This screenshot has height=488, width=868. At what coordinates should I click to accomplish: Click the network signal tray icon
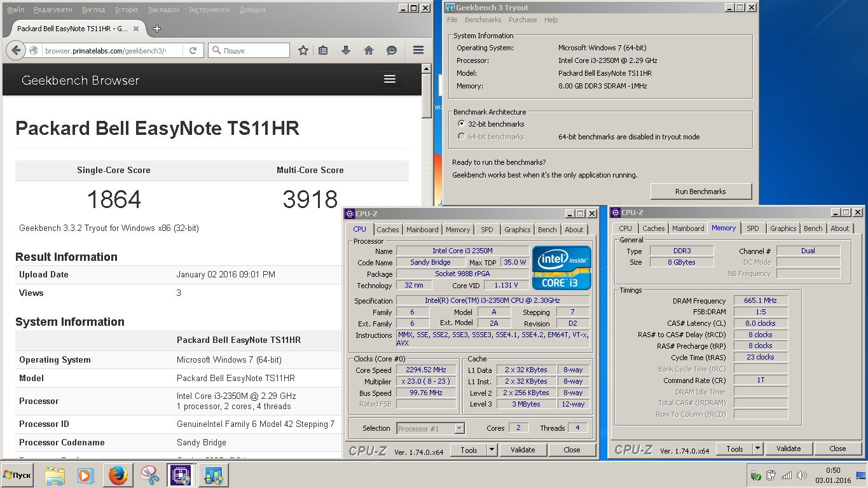point(787,475)
